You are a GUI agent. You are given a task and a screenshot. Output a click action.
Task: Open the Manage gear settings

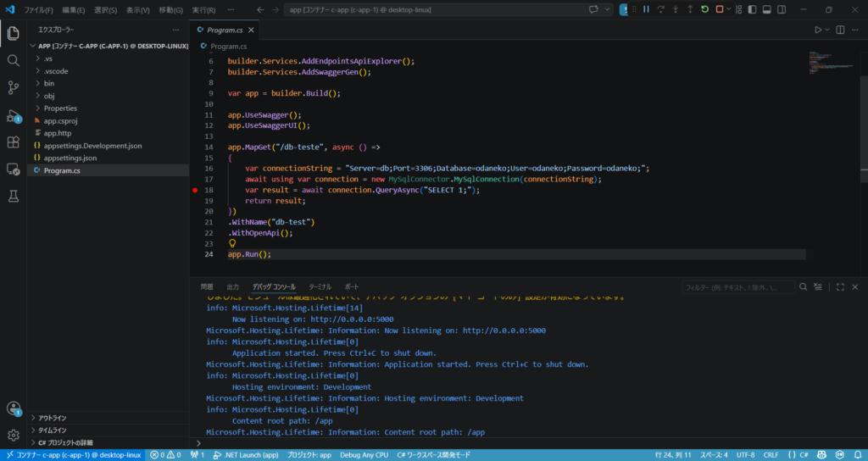click(x=14, y=436)
